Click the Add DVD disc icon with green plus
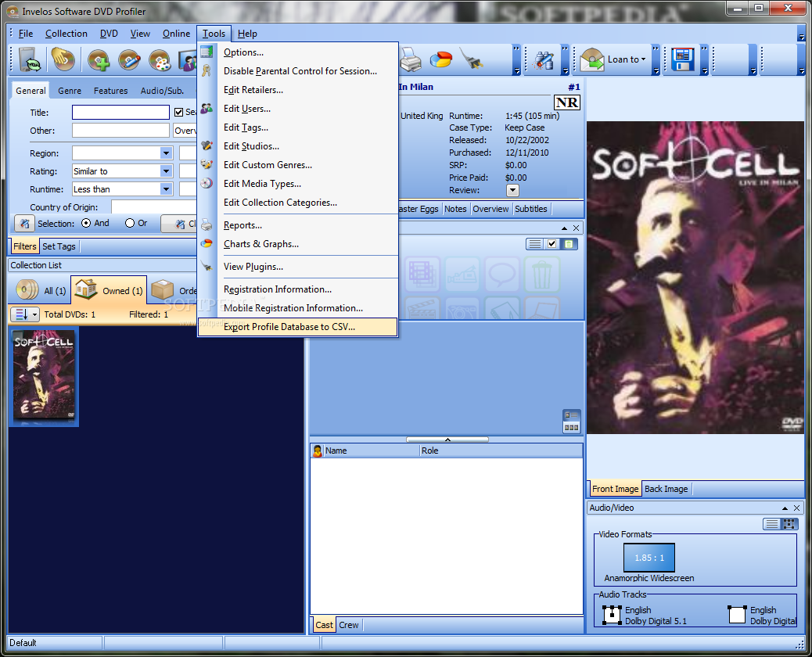This screenshot has width=812, height=657. tap(99, 60)
